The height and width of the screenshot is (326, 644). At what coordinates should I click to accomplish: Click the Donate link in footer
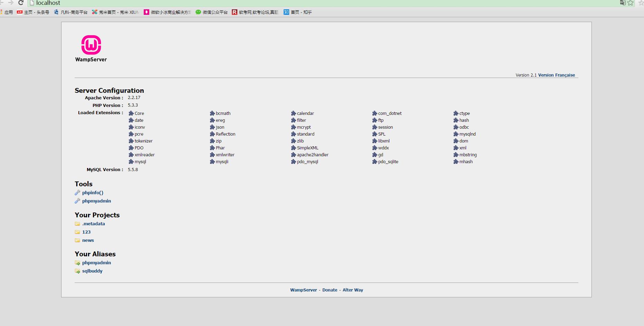(x=330, y=290)
